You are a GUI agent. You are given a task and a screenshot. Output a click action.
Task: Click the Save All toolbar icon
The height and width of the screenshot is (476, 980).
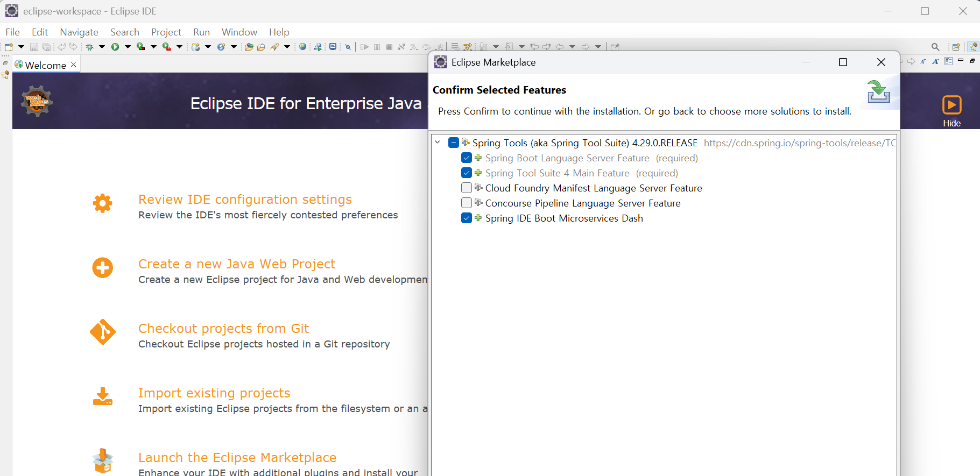tap(47, 47)
